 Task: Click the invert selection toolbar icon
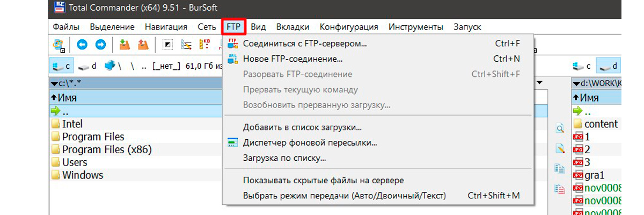(x=168, y=45)
